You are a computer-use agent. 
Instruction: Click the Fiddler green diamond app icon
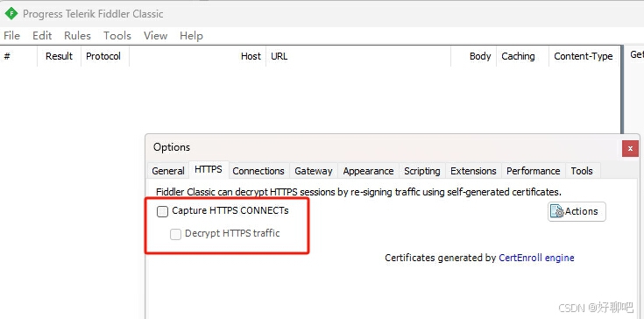(x=11, y=13)
